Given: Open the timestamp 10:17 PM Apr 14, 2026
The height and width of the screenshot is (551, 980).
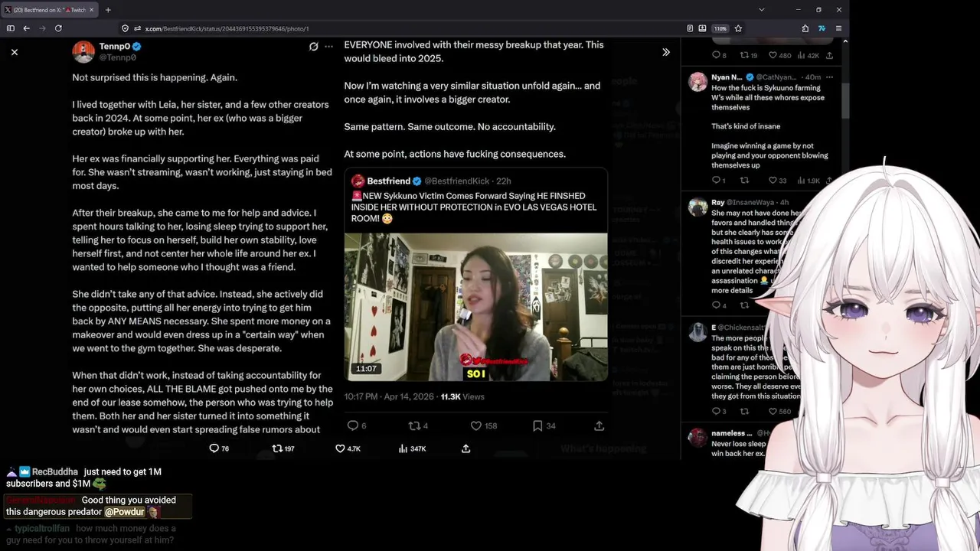Looking at the screenshot, I should coord(388,396).
